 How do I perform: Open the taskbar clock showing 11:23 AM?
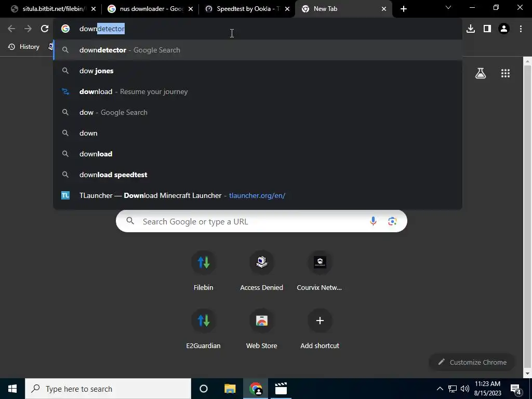pos(487,389)
